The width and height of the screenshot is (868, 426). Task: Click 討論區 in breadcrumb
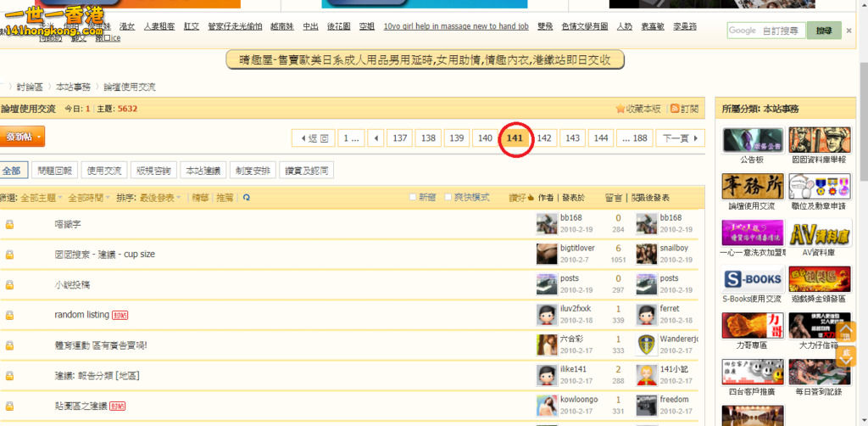pos(30,87)
